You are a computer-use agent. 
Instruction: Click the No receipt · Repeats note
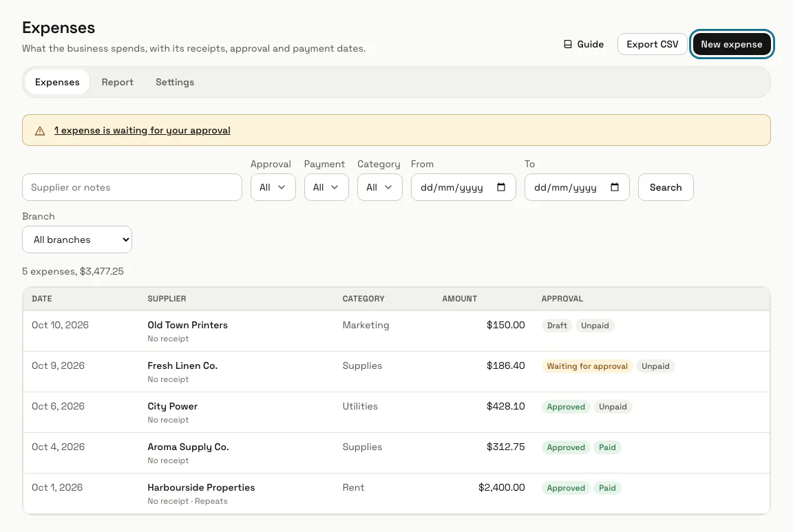[x=188, y=501]
